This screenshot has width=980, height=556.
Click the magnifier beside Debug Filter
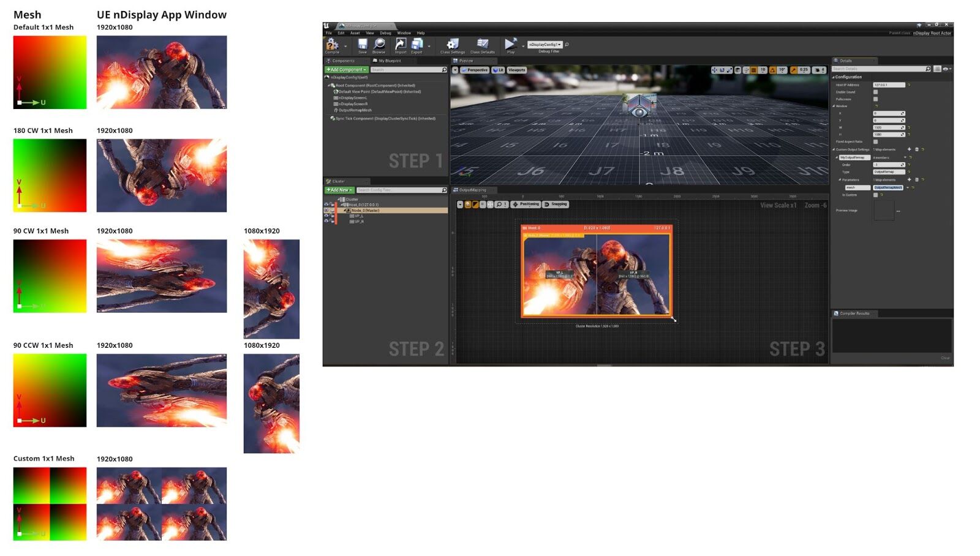point(567,45)
